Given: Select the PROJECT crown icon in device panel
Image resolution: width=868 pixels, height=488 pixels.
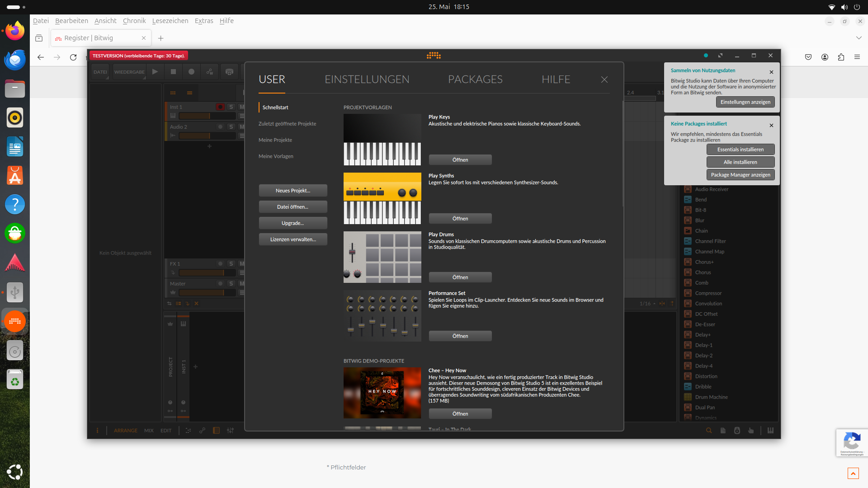Looking at the screenshot, I should point(170,324).
